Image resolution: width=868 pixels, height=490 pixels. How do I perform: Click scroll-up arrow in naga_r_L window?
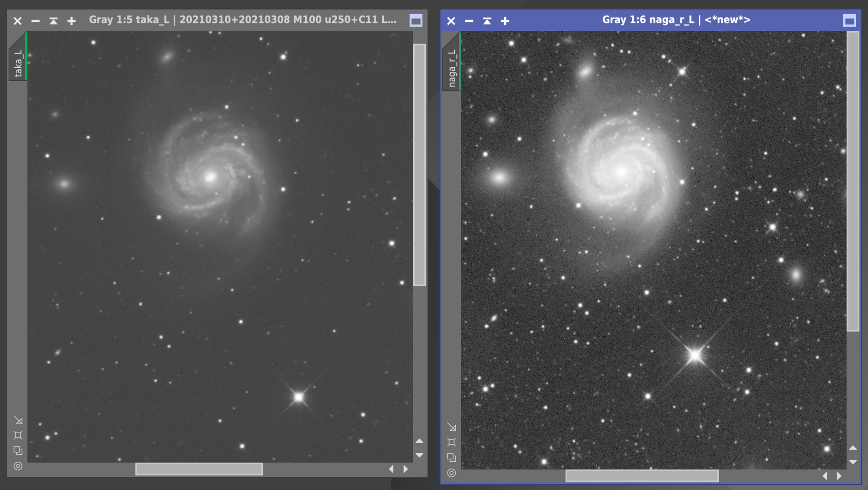853,448
